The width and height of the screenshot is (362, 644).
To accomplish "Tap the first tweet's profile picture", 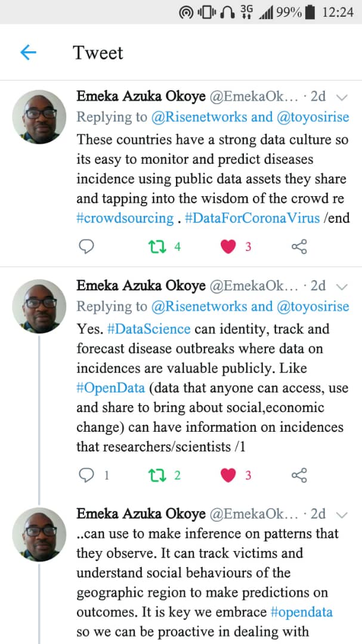I will point(39,117).
